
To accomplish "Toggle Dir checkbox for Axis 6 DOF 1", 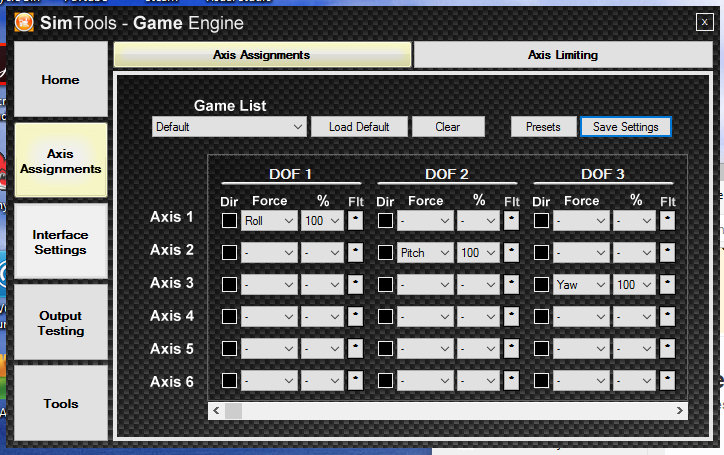I will [x=229, y=381].
